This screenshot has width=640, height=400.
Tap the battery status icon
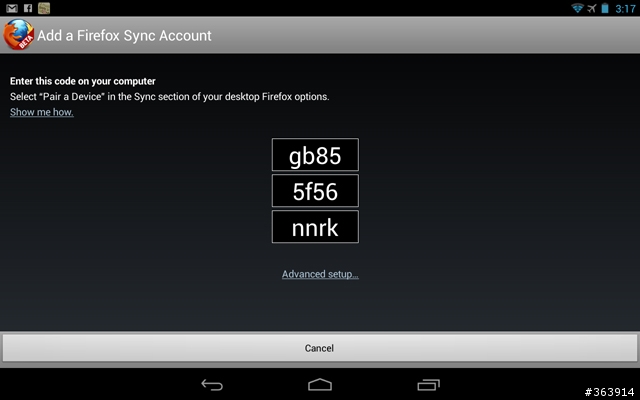click(605, 8)
